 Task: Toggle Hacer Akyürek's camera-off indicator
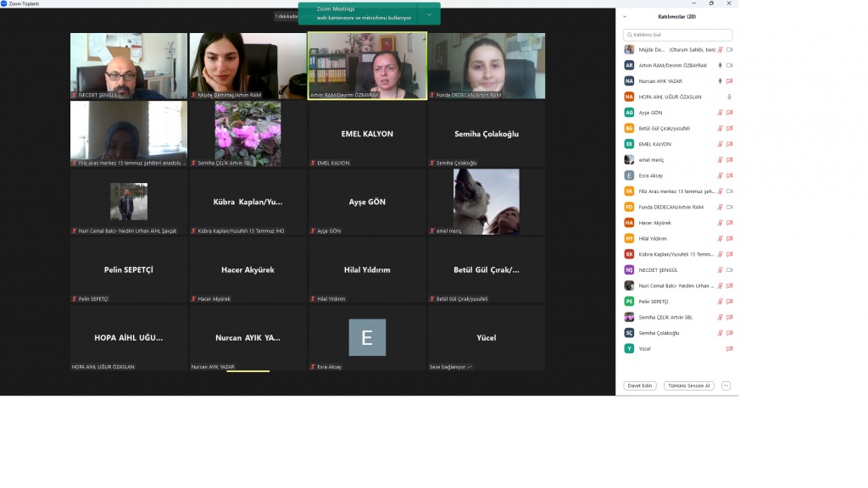pos(729,223)
